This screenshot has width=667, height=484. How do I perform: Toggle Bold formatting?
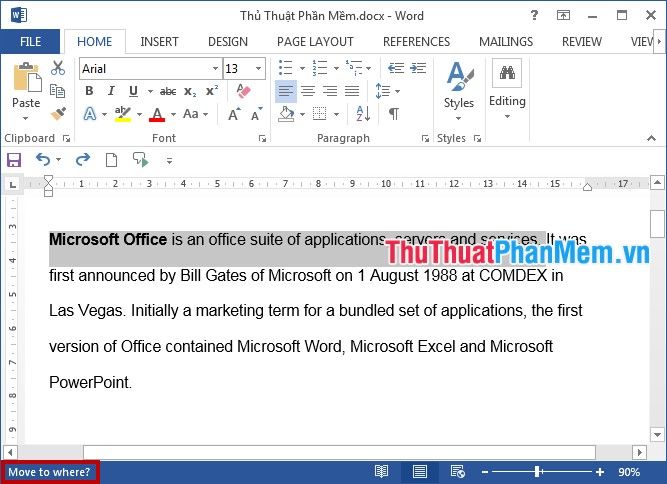point(89,91)
